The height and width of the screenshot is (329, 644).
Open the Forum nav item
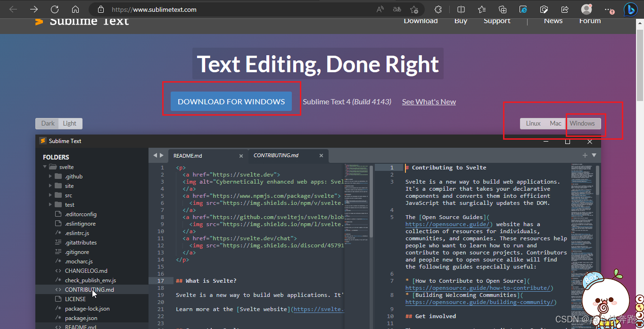[590, 21]
